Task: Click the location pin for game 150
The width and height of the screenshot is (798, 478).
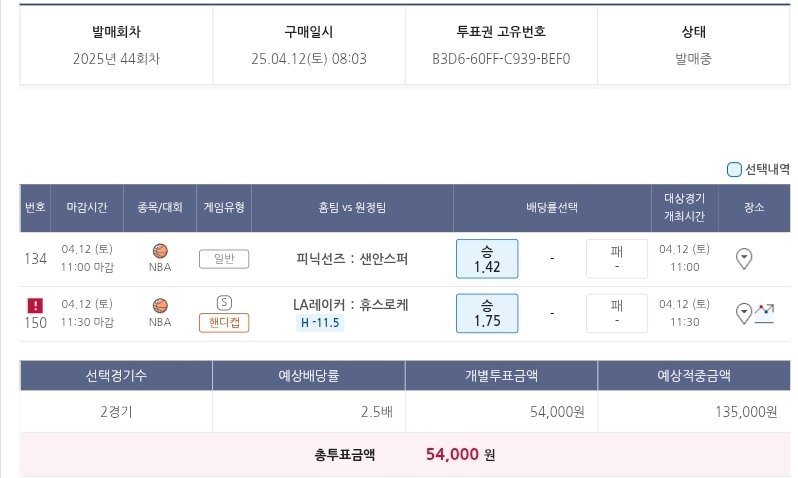Action: tap(743, 314)
